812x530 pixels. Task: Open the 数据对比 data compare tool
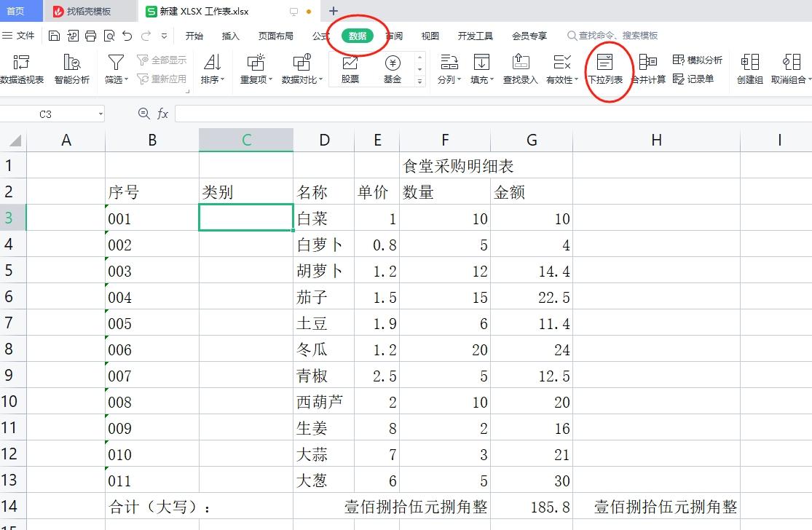coord(302,69)
